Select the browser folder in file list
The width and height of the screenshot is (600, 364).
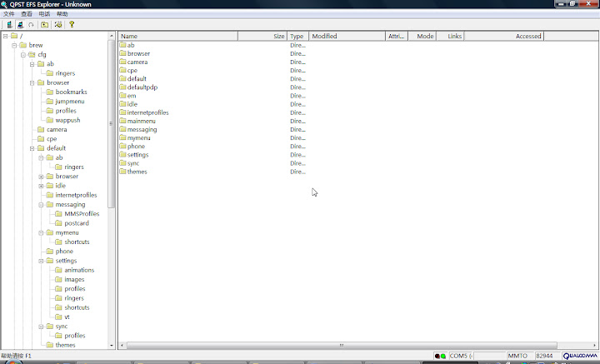point(138,53)
